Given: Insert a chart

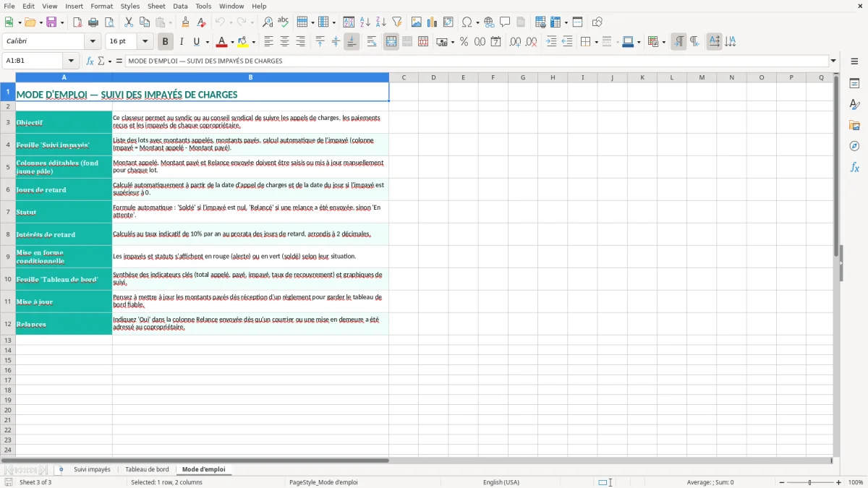Looking at the screenshot, I should (433, 22).
